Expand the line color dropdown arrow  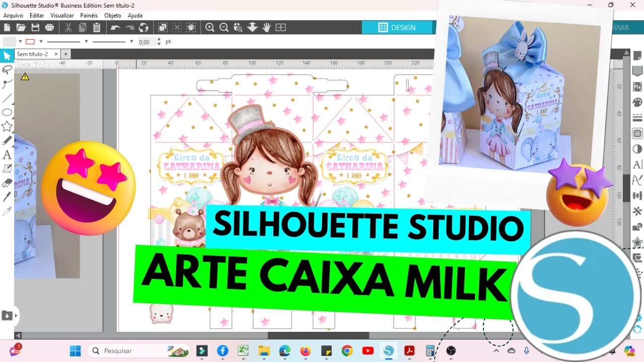(x=41, y=42)
